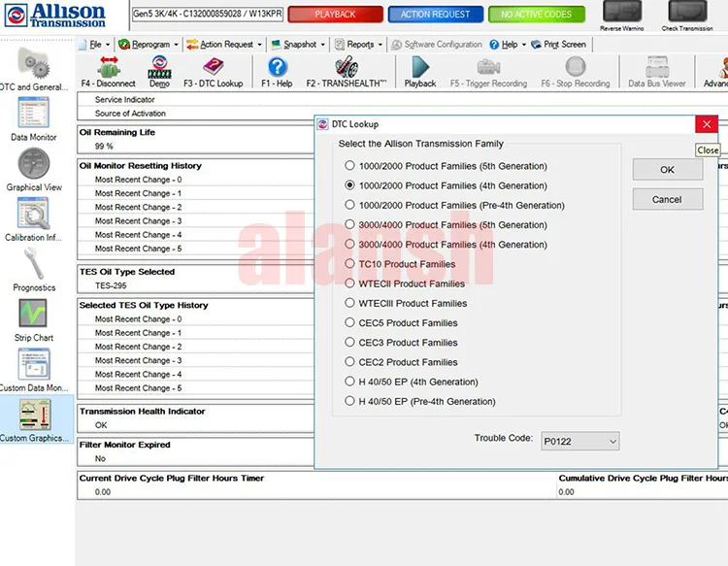This screenshot has height=566, width=728.
Task: Click Filter Monitor Expired No value
Action: (100, 459)
